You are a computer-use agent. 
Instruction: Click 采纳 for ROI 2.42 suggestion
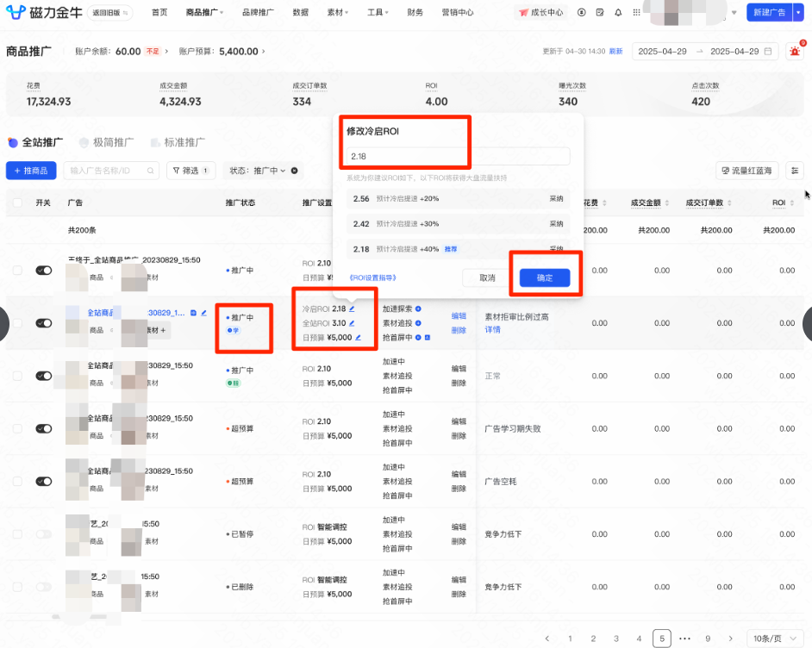(x=556, y=224)
